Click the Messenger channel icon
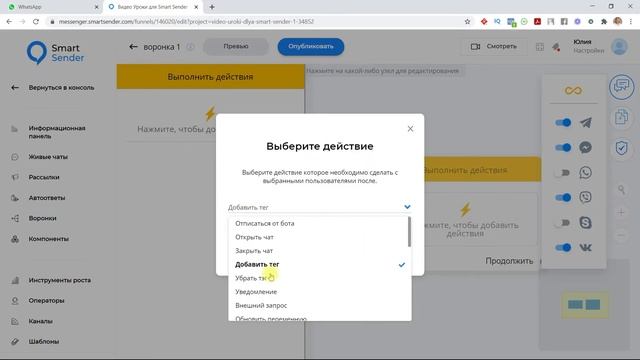 586,147
